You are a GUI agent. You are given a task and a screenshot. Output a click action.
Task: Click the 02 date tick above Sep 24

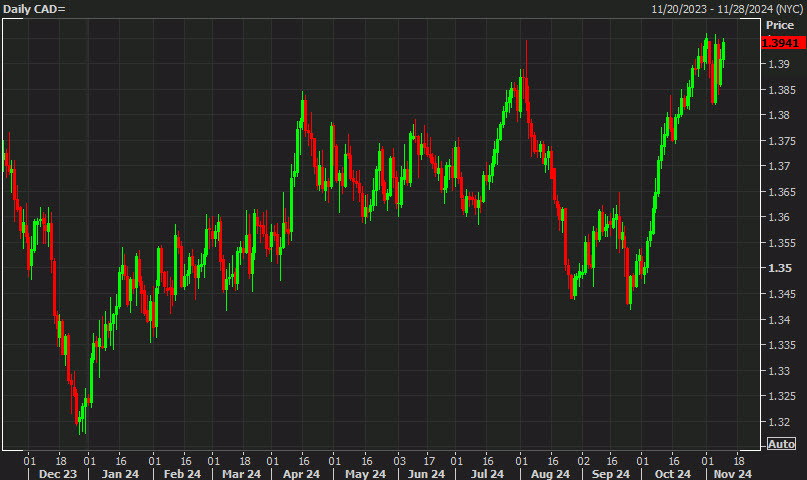coord(584,461)
